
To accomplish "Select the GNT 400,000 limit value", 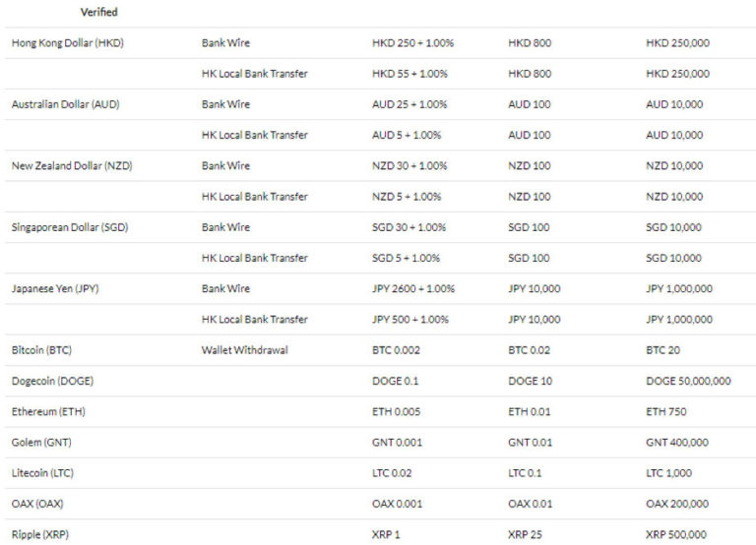I will click(676, 443).
